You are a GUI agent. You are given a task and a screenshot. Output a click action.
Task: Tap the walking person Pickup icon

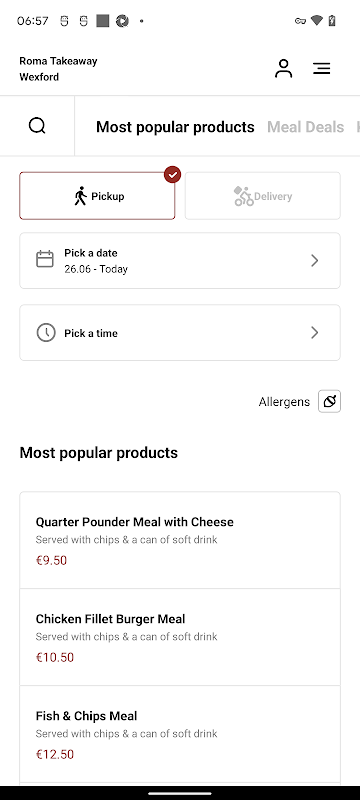(x=81, y=196)
